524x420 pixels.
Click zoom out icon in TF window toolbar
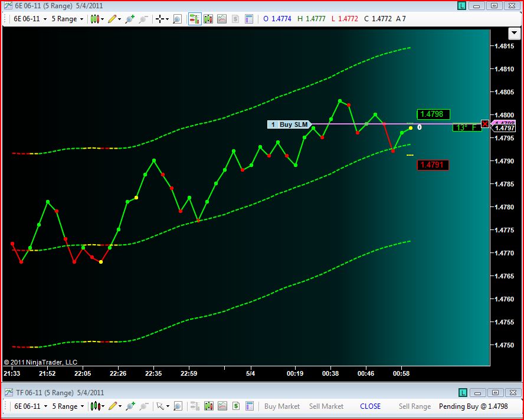(144, 406)
